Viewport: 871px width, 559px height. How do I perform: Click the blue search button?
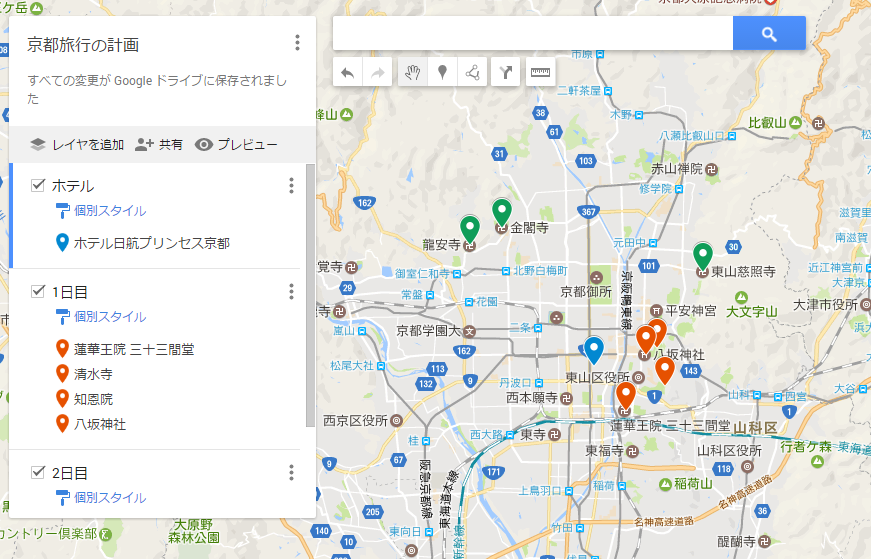coord(769,33)
